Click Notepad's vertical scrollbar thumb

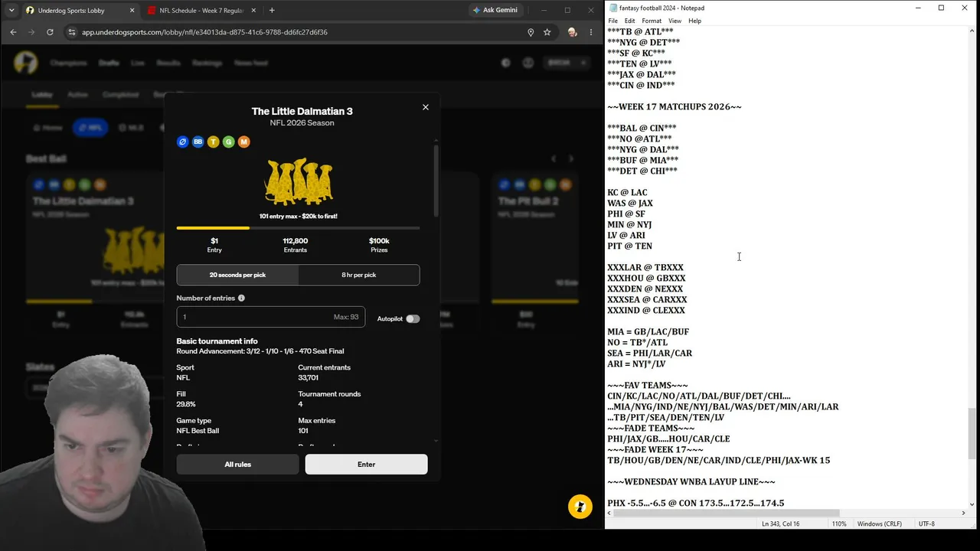pyautogui.click(x=972, y=432)
